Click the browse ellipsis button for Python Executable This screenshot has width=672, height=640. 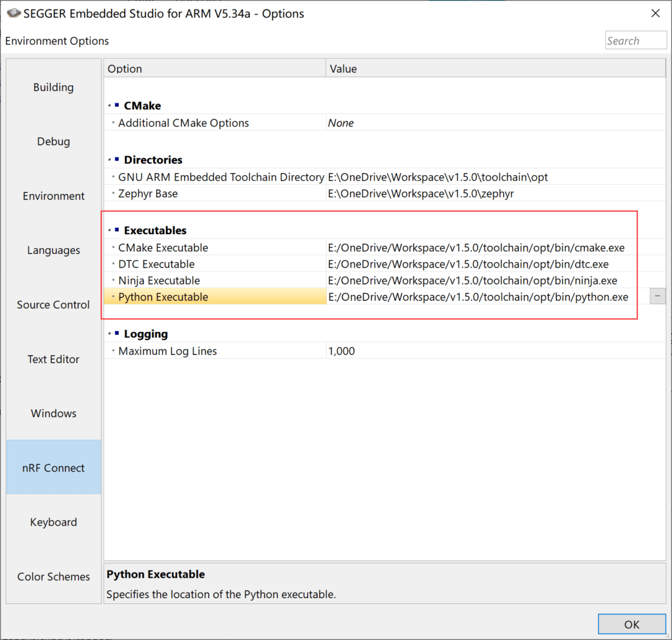(657, 296)
